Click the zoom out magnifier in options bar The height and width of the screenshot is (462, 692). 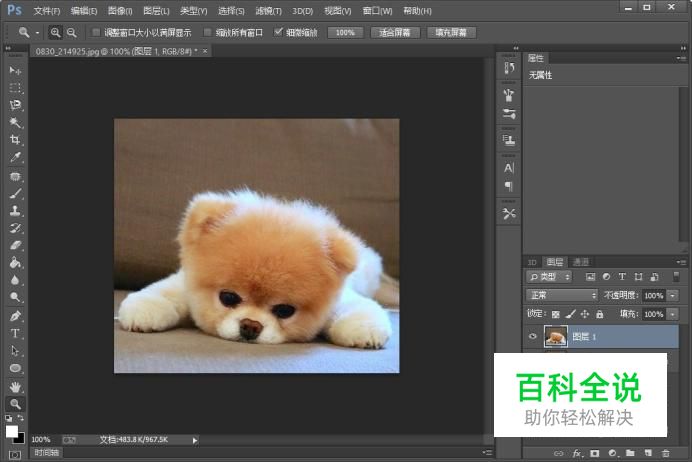point(71,32)
